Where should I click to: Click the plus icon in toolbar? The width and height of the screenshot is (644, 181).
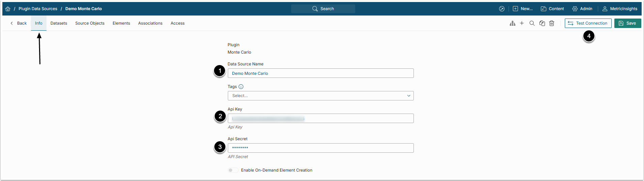click(522, 23)
